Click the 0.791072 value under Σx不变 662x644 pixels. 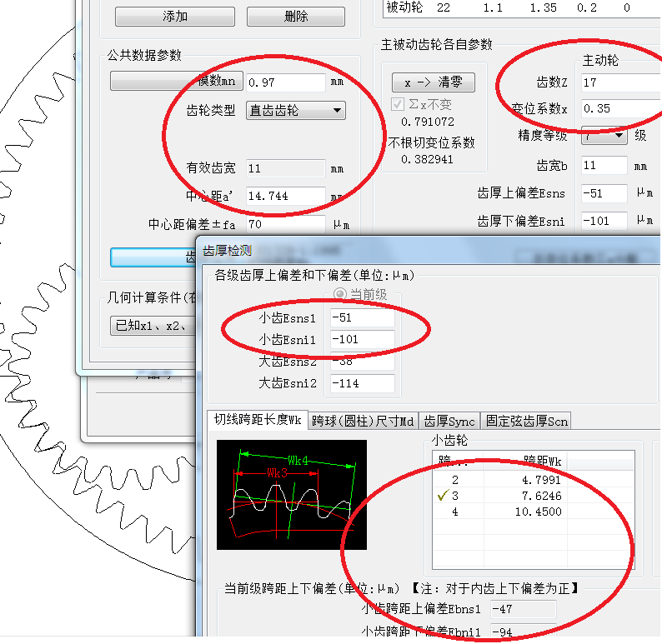tap(427, 122)
